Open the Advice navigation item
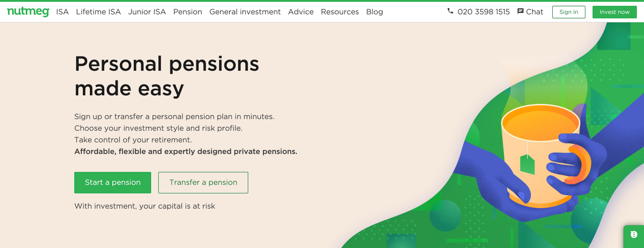 coord(301,12)
